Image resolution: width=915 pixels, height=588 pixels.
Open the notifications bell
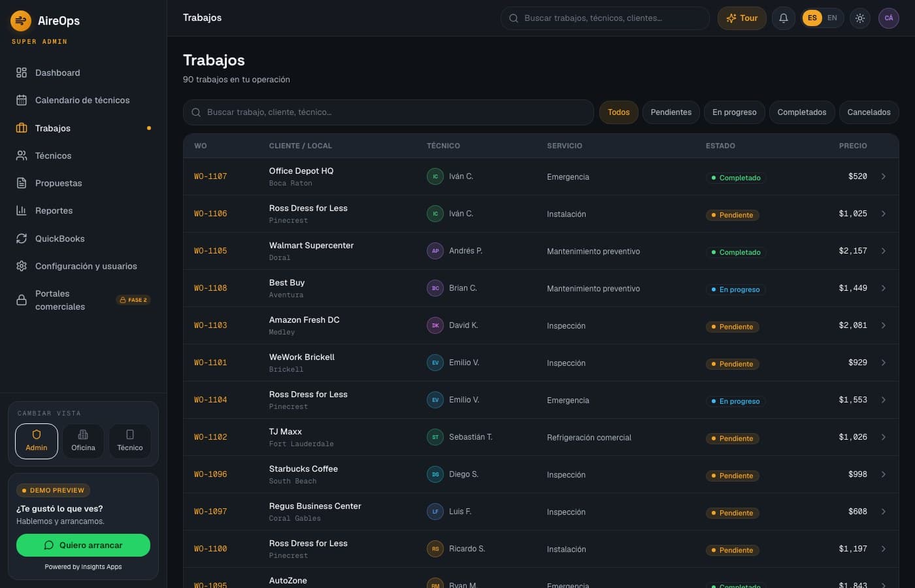(784, 18)
